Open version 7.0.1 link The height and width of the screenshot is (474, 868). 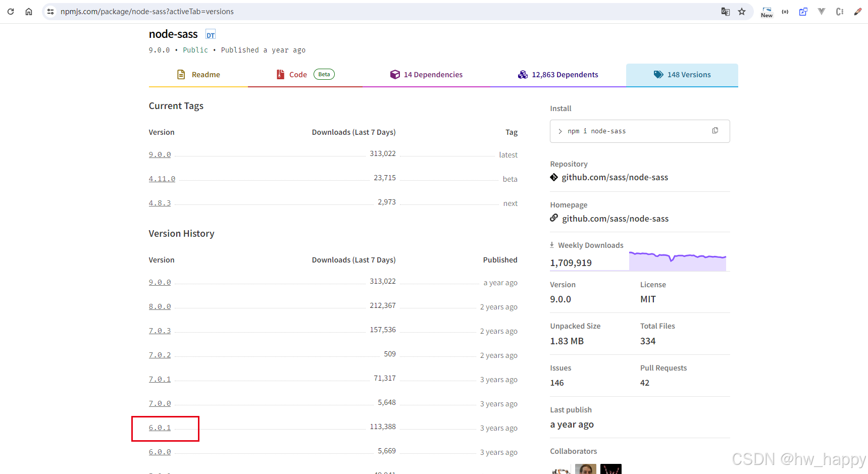[160, 380]
